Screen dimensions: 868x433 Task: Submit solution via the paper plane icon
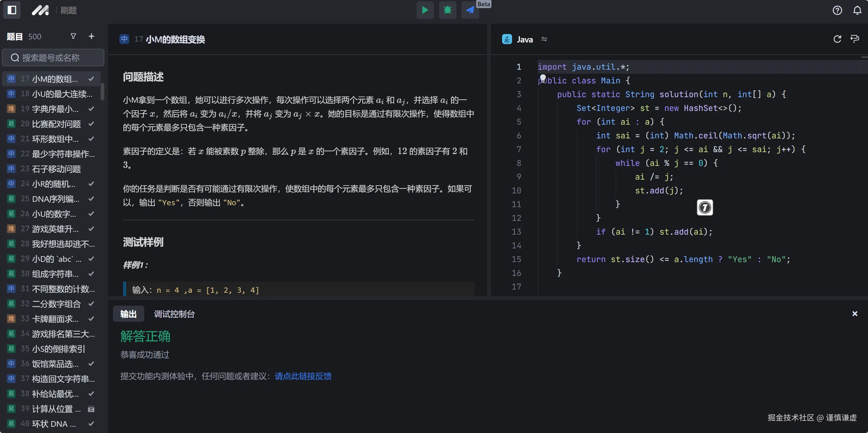470,10
